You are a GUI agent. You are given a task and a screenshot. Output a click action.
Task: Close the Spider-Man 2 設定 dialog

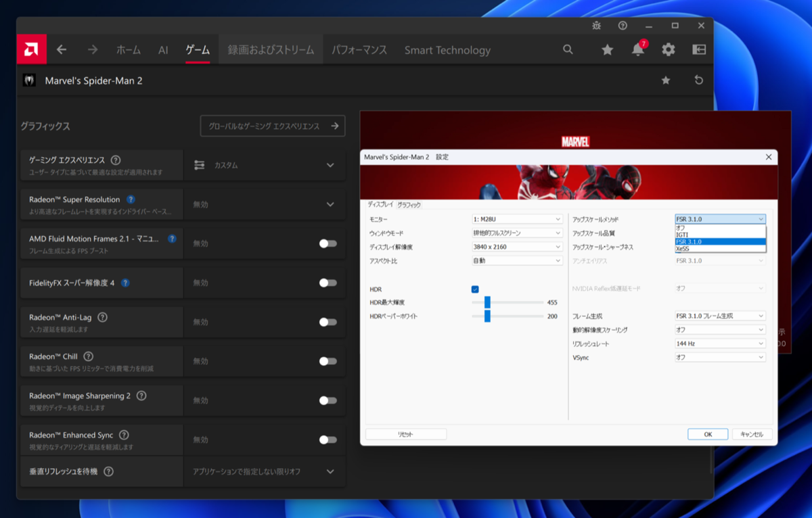[768, 157]
